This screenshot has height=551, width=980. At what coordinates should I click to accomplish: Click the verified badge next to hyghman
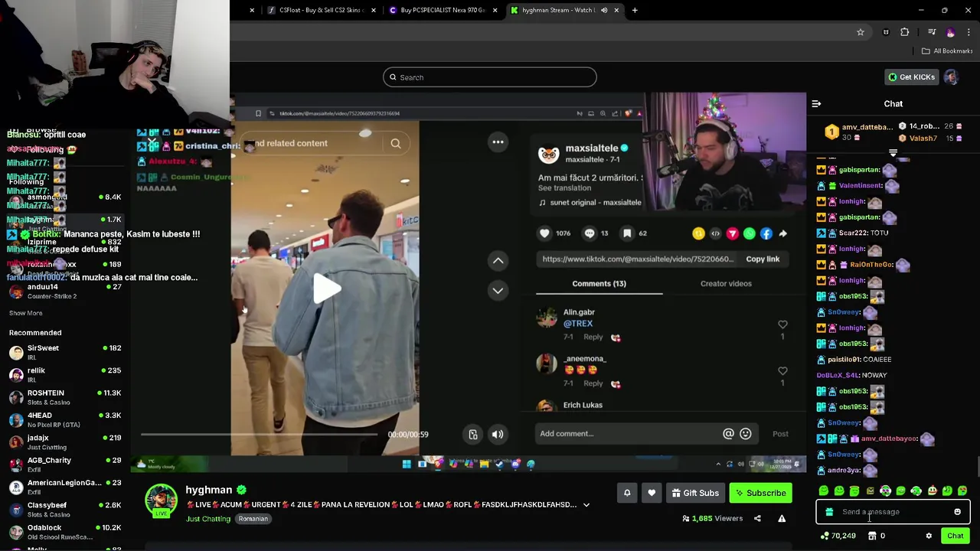click(x=241, y=490)
